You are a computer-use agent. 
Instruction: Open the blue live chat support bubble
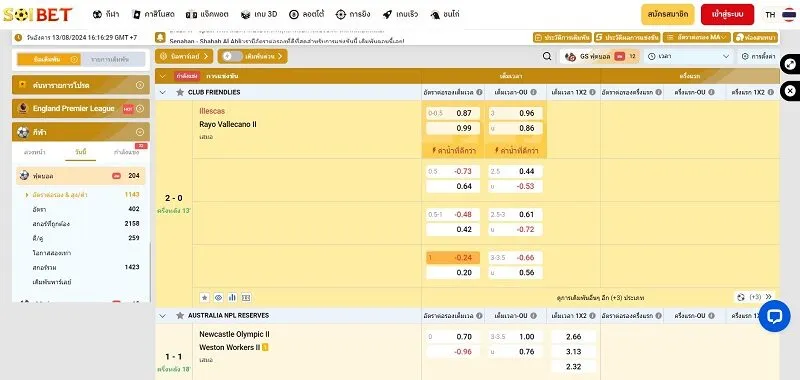click(x=774, y=316)
